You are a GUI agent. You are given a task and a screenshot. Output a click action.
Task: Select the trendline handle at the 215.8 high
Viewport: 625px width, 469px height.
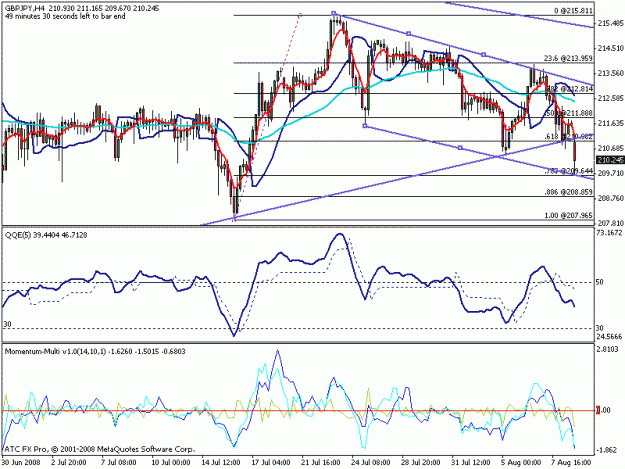pos(334,14)
